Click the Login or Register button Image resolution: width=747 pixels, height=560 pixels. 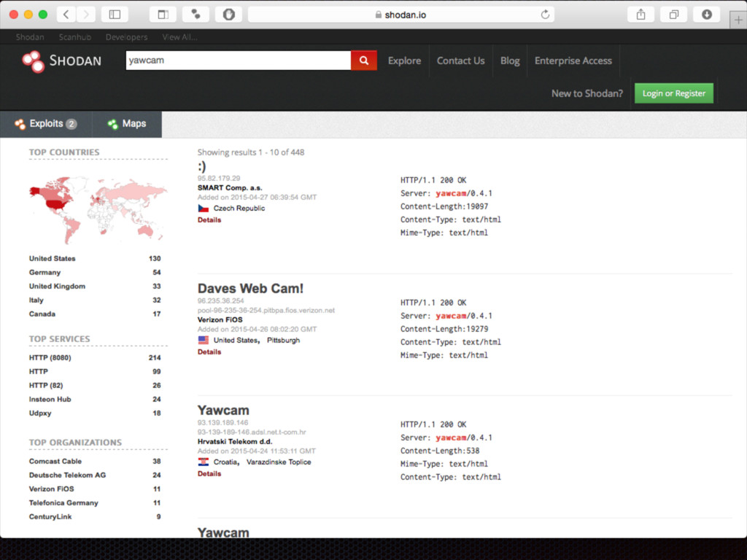point(673,93)
